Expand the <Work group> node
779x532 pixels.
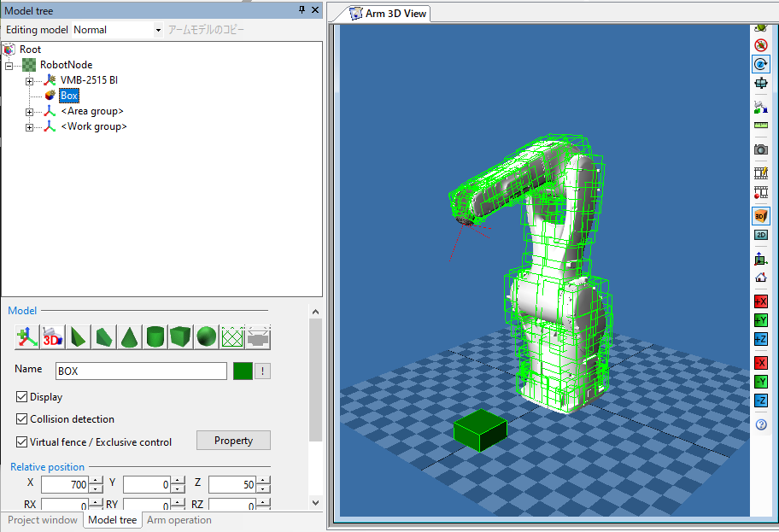point(29,127)
